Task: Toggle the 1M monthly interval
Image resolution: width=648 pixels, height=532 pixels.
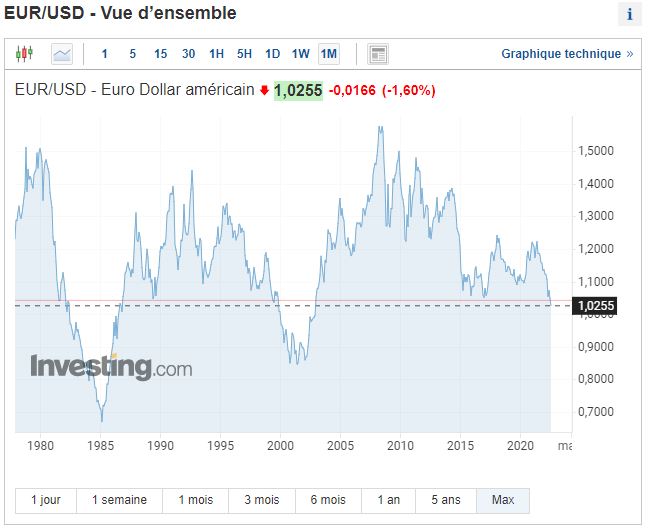Action: click(x=329, y=53)
